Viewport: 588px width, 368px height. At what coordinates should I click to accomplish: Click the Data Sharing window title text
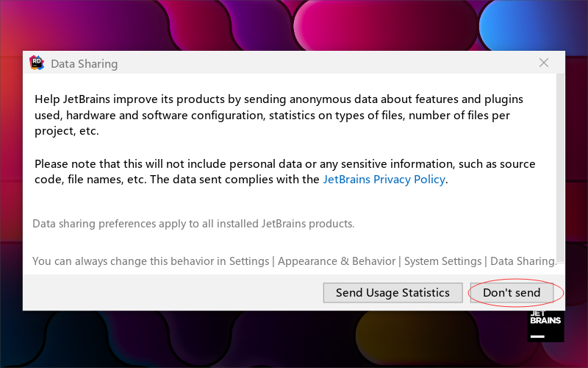[x=84, y=64]
